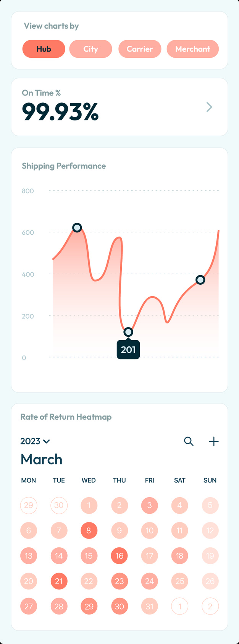
Task: Select February 29 outlined day
Action: (x=29, y=505)
